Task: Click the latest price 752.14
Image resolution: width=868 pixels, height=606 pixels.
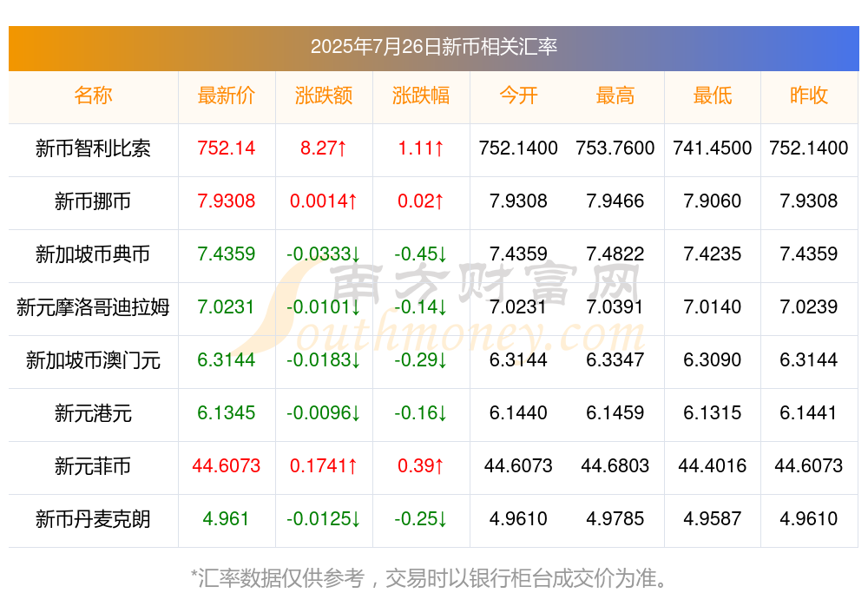Action: coord(226,148)
